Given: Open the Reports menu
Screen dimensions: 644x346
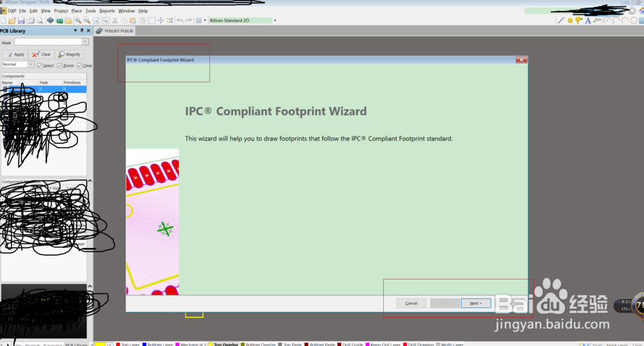Looking at the screenshot, I should point(107,11).
